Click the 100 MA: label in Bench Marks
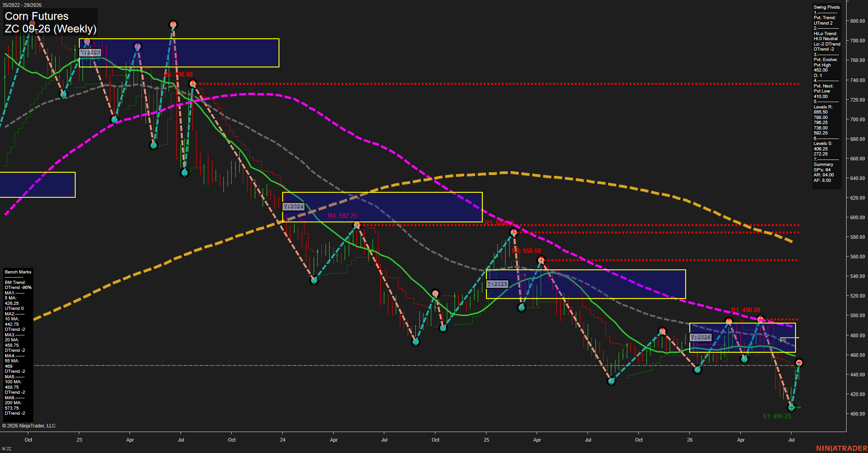 tap(13, 382)
